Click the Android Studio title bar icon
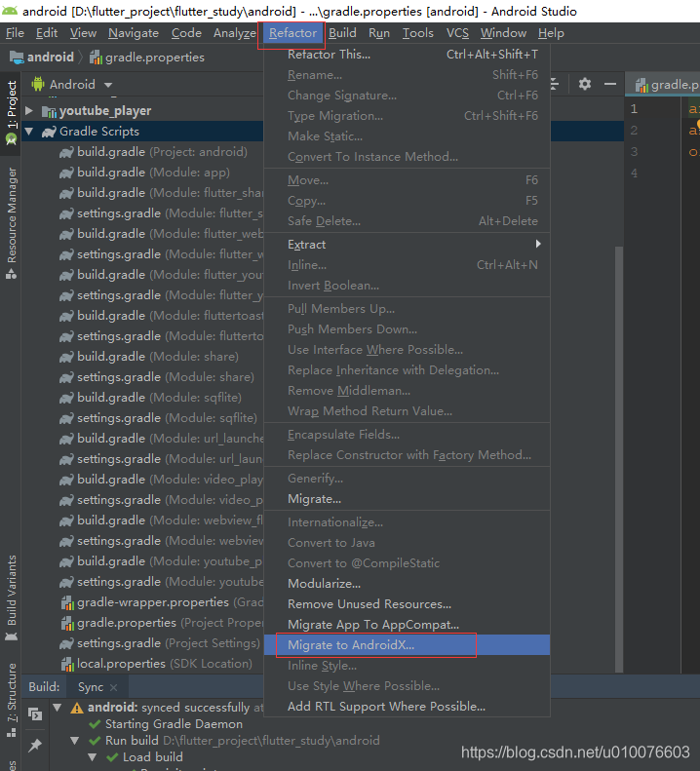Image resolution: width=700 pixels, height=771 pixels. coord(10,11)
